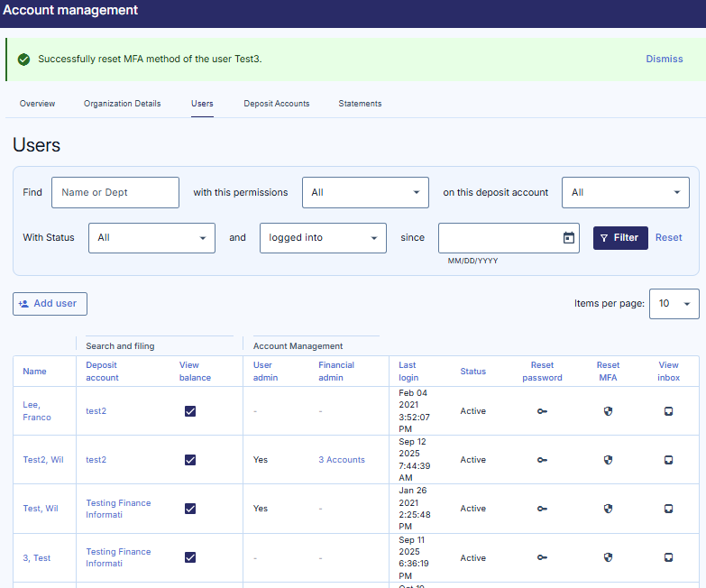Open the 3 Accounts financial admin link
Screen dimensions: 706x588
[x=341, y=460]
